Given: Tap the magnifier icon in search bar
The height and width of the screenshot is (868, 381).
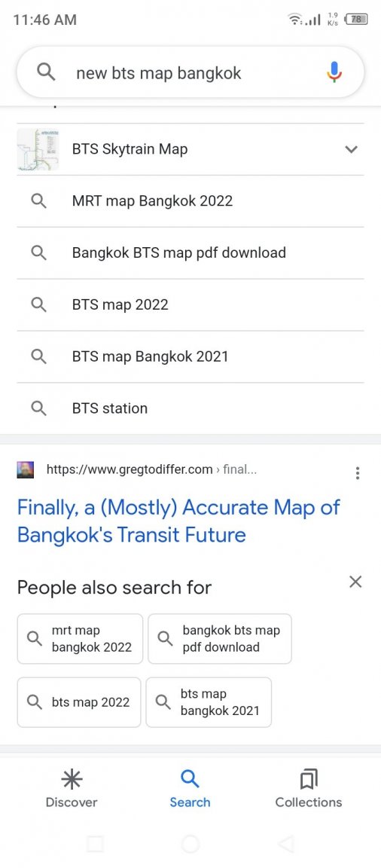Looking at the screenshot, I should [46, 72].
